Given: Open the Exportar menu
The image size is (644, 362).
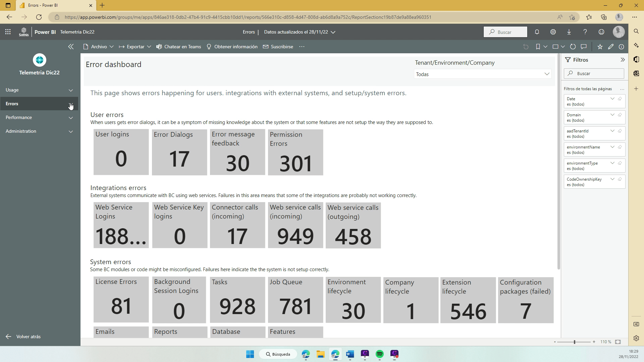Looking at the screenshot, I should tap(135, 47).
